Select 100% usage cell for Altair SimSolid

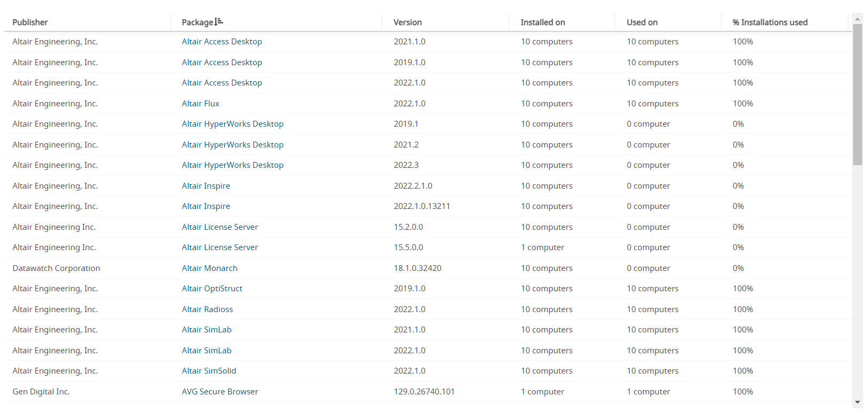[x=742, y=371]
